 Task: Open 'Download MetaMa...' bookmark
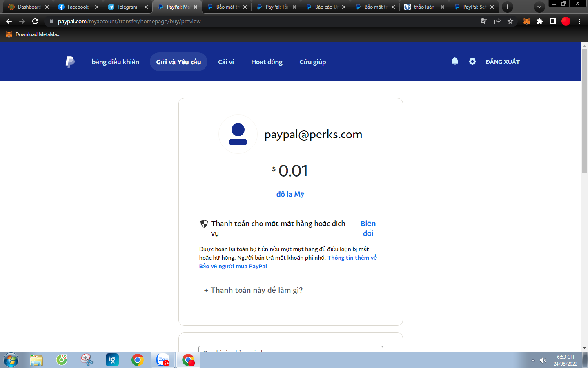pos(33,34)
